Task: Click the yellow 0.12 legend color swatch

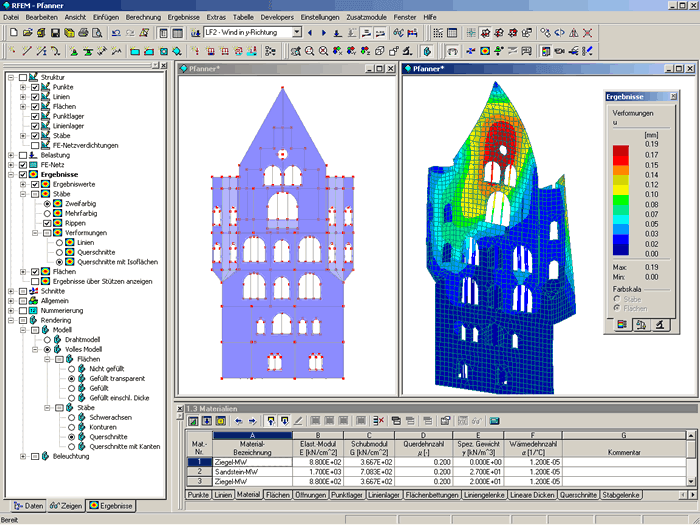Action: point(621,190)
